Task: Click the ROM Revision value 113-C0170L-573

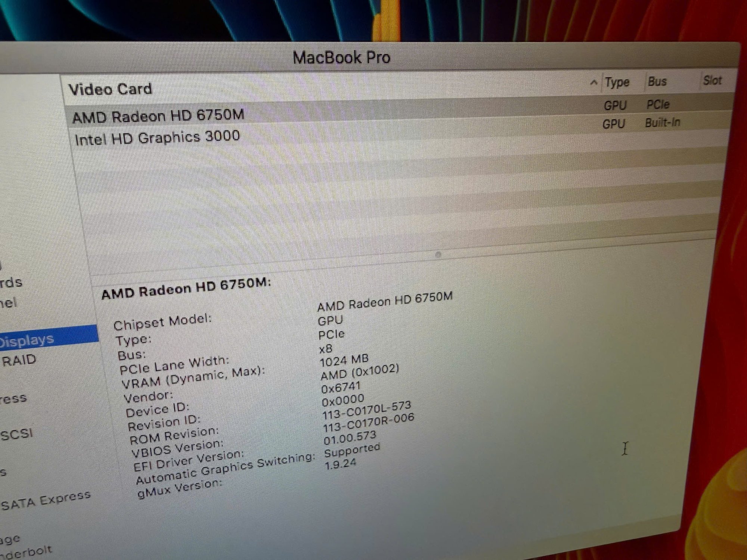Action: (x=366, y=410)
